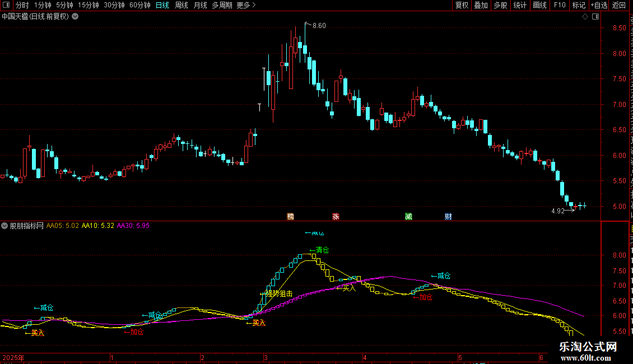Image resolution: width=633 pixels, height=364 pixels.
Task: Select the 1分钟 period tab
Action: (x=43, y=5)
